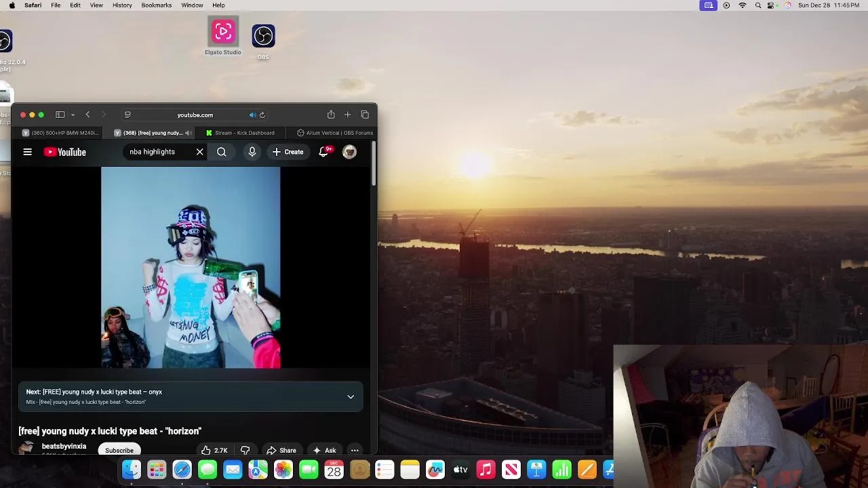This screenshot has width=868, height=488.
Task: Open a new Safari tab
Action: [347, 115]
